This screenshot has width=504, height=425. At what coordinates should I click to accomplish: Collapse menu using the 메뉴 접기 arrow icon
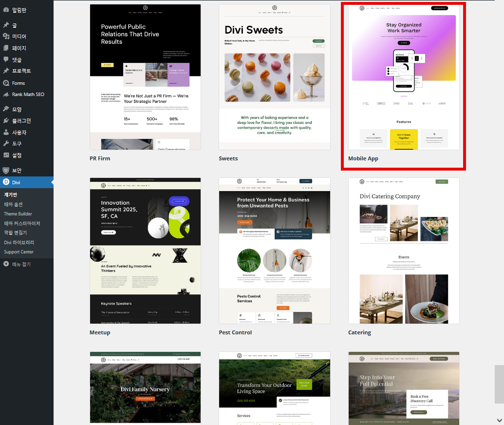click(6, 264)
